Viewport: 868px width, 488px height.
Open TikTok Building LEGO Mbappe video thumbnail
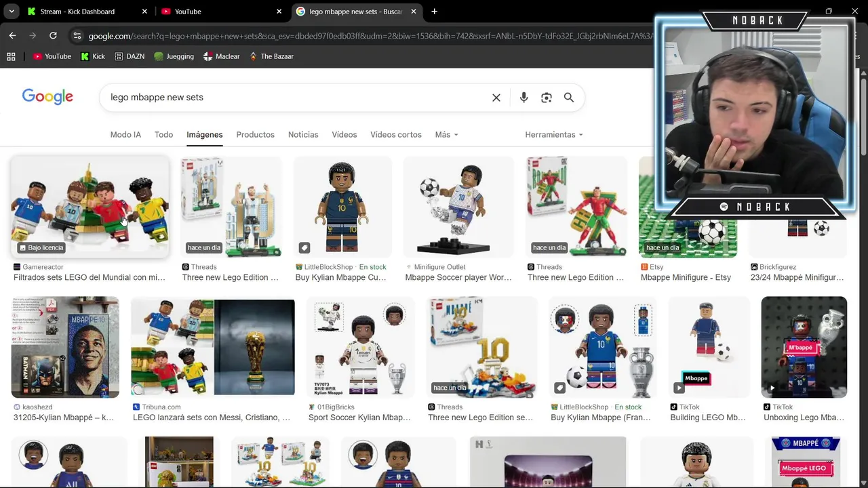[709, 347]
